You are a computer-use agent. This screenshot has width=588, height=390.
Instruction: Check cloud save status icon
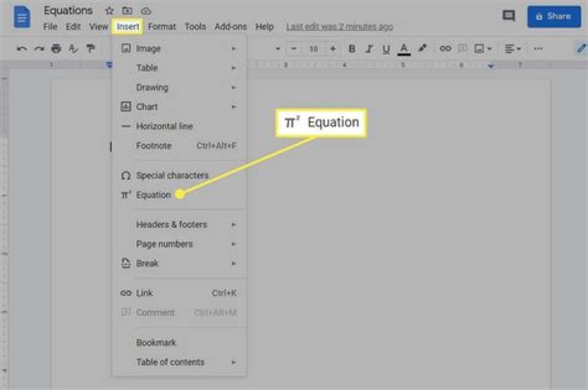[146, 11]
